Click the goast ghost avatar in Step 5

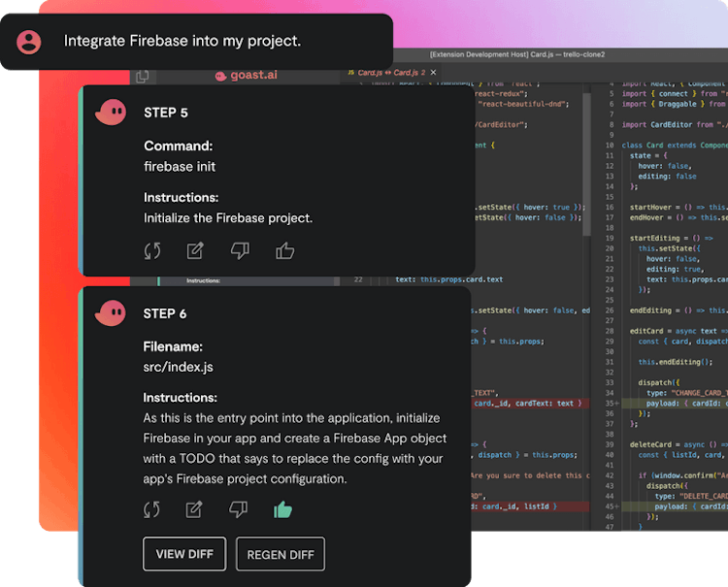111,114
